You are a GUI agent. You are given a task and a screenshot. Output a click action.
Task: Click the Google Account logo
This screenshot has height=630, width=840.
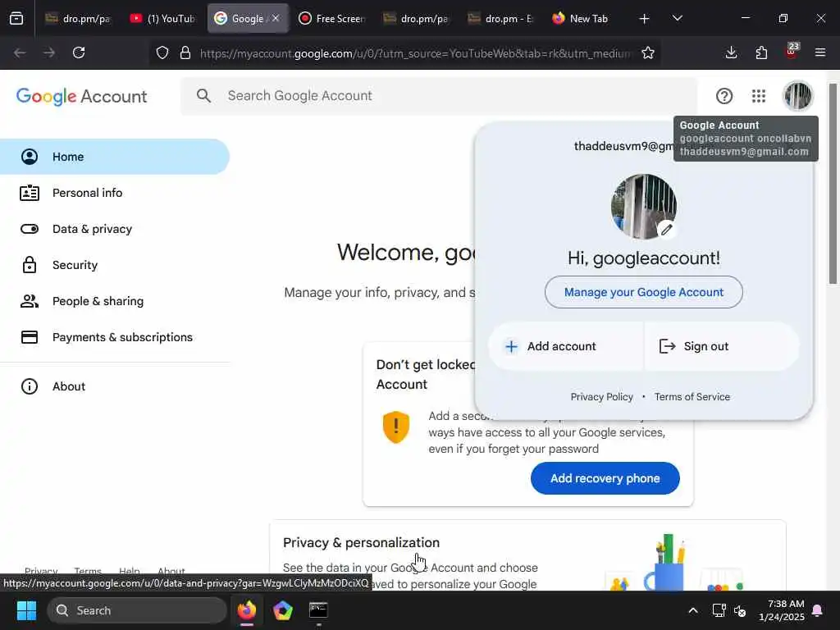81,97
